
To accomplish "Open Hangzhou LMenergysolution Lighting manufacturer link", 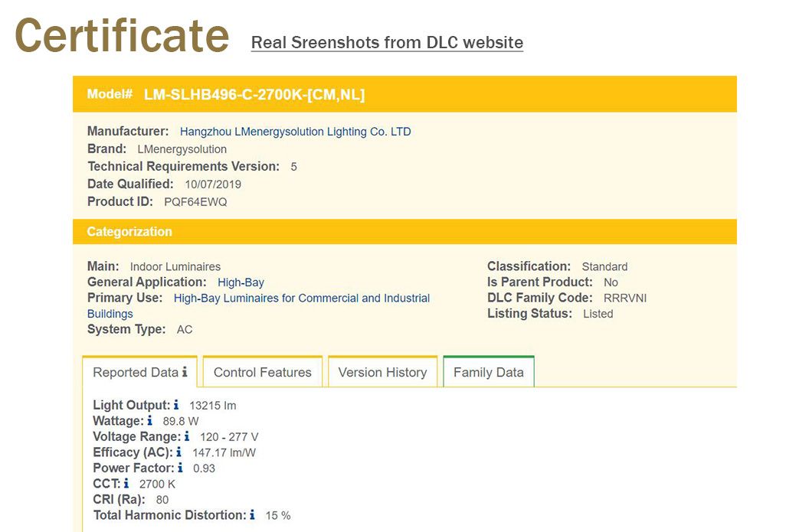I will [295, 132].
